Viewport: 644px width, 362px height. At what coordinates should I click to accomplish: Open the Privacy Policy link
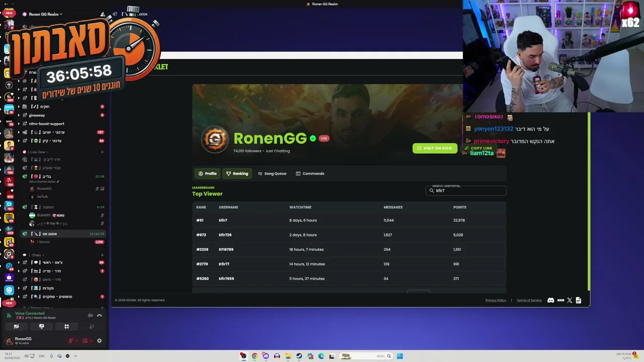(x=496, y=300)
